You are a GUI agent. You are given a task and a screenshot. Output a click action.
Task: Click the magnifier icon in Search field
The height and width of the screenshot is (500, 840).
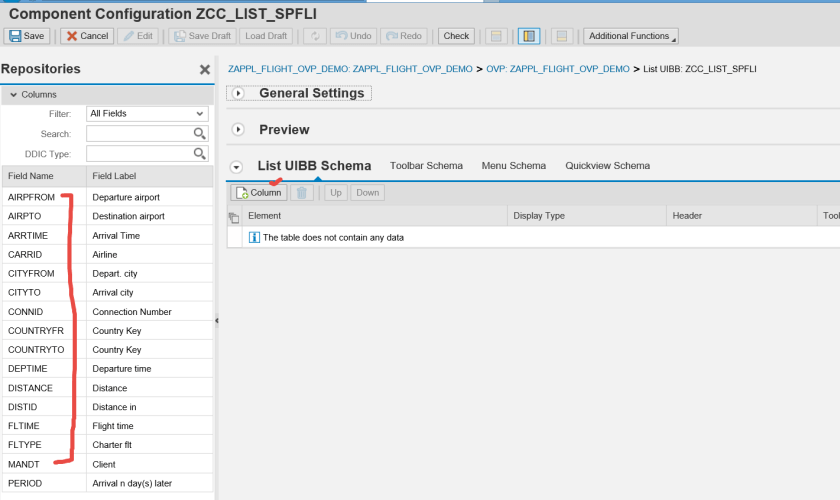click(x=199, y=133)
